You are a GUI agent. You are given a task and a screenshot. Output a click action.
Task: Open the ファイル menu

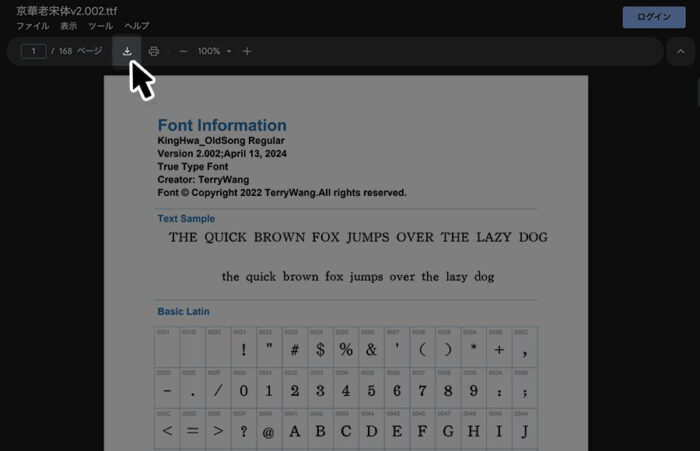coord(32,25)
